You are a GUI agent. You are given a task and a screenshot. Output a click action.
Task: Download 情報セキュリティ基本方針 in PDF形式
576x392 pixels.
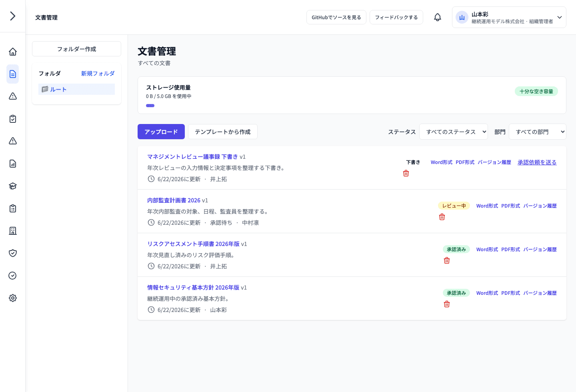(511, 293)
